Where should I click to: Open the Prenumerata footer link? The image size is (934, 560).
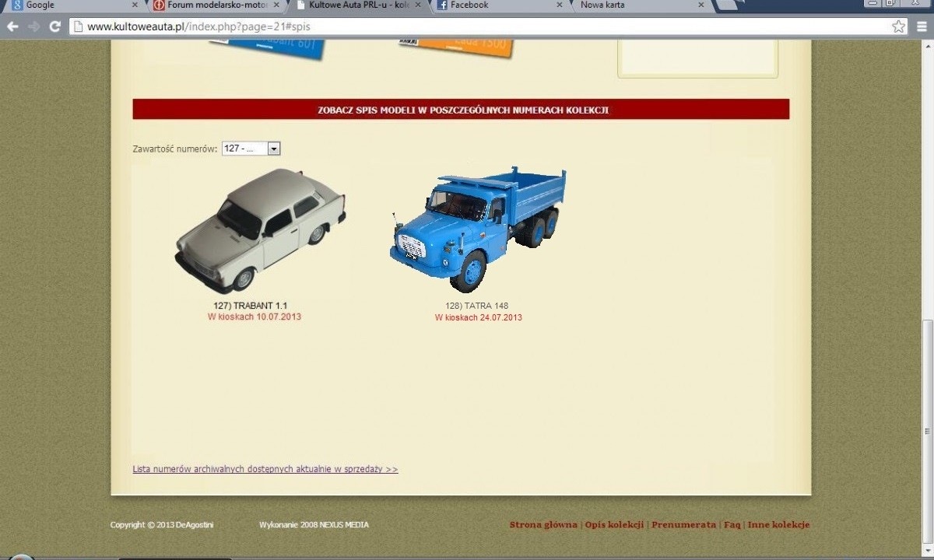(683, 525)
